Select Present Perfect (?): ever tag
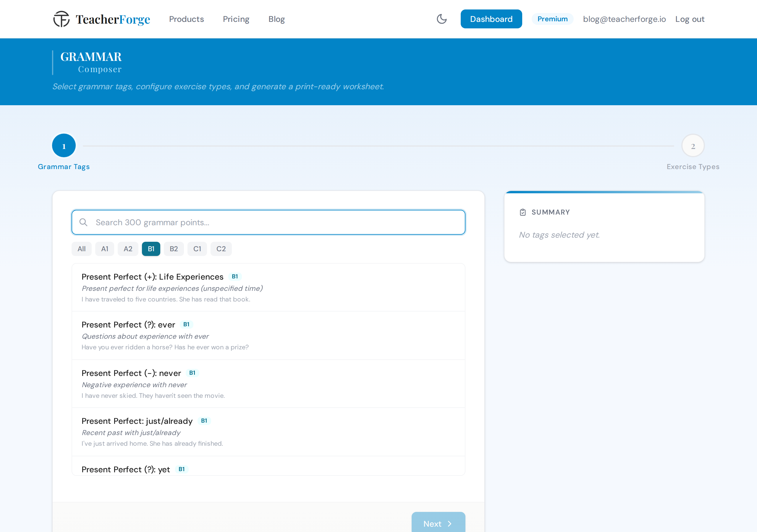Screen dimensions: 757x532 pyautogui.click(x=268, y=335)
